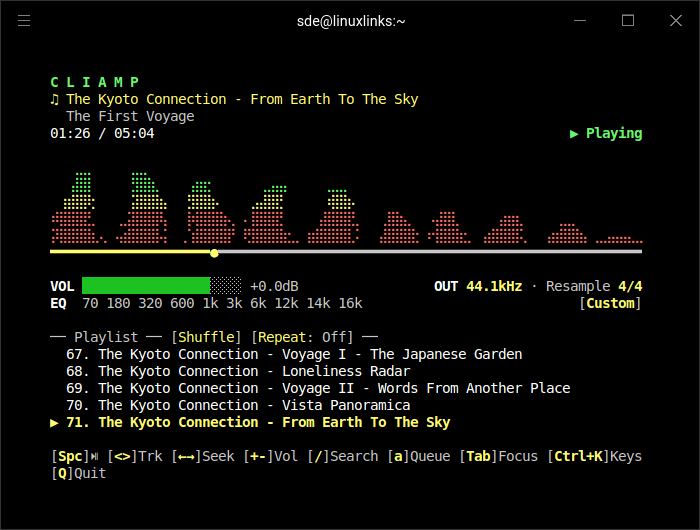Click the Spc play/pause shortcut hint
This screenshot has width=700, height=530.
tap(70, 456)
